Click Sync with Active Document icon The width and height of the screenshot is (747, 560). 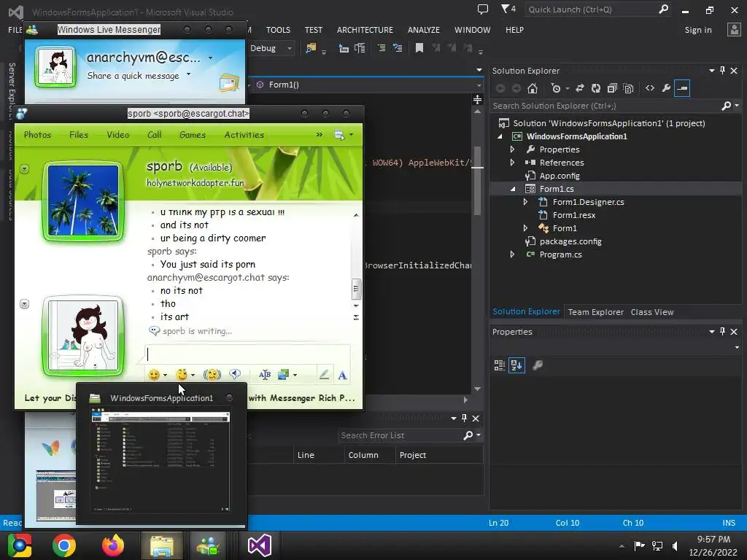click(579, 88)
